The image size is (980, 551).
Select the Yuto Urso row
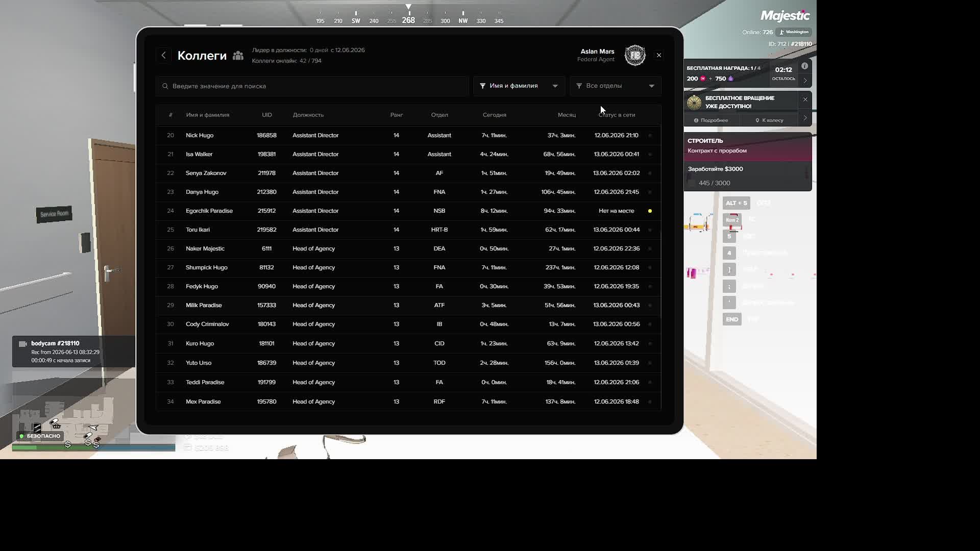point(408,363)
